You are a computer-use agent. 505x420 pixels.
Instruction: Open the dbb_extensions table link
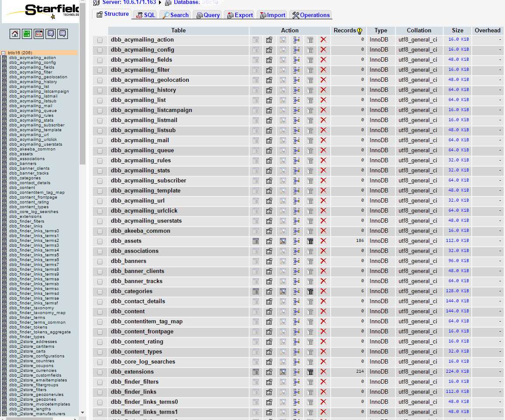pyautogui.click(x=132, y=372)
